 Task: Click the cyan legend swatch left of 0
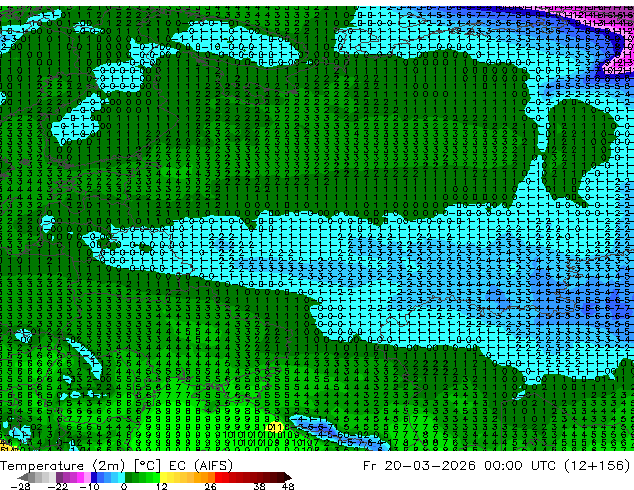click(121, 477)
